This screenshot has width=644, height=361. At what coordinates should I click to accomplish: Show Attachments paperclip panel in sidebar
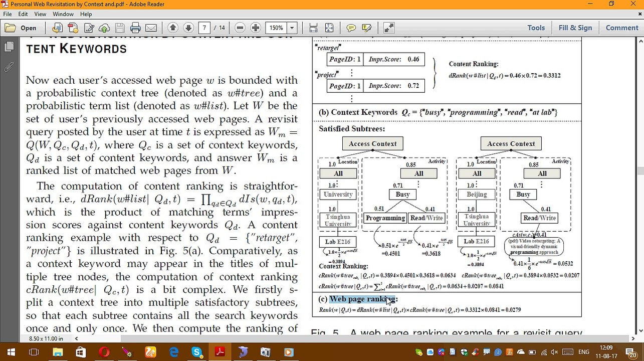click(9, 66)
